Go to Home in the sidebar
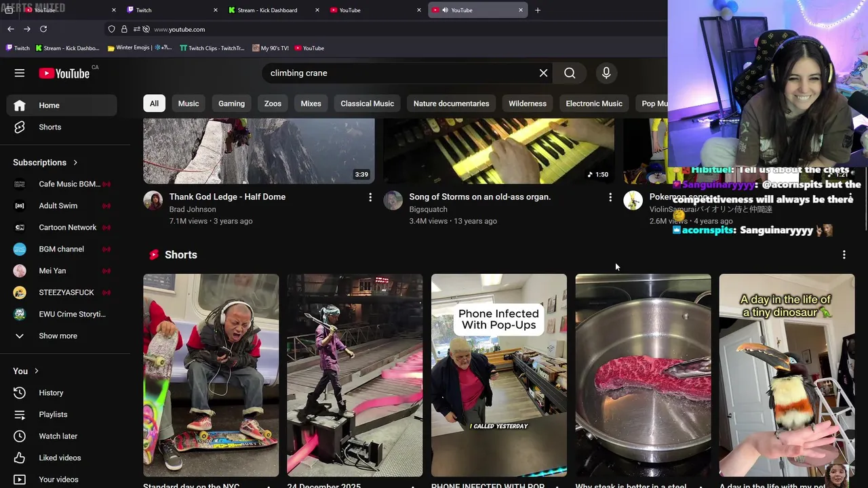 [x=62, y=105]
